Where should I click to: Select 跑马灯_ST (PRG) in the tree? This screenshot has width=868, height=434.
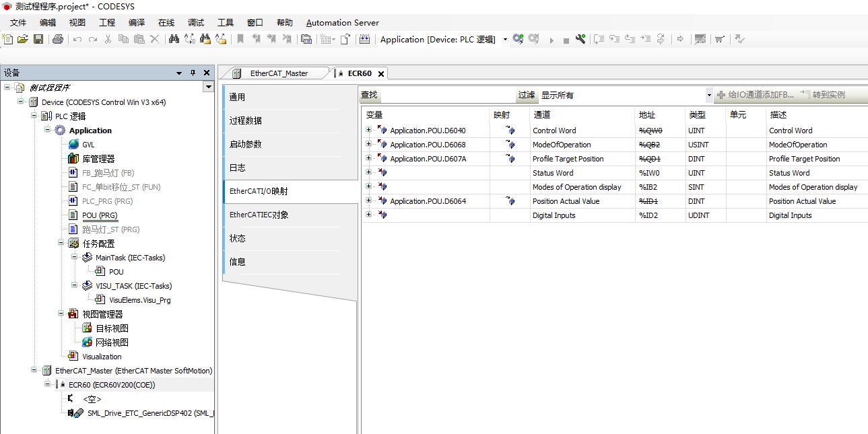tap(110, 229)
